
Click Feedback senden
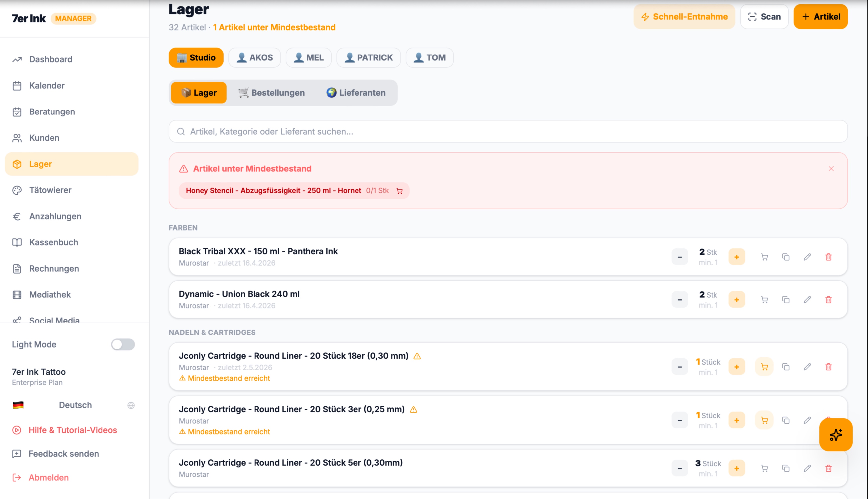(x=55, y=454)
